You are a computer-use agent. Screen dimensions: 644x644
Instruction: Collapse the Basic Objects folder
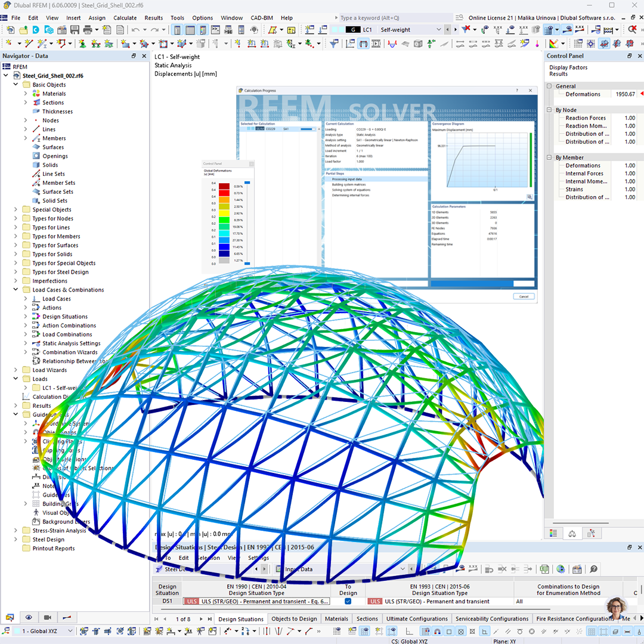click(16, 85)
